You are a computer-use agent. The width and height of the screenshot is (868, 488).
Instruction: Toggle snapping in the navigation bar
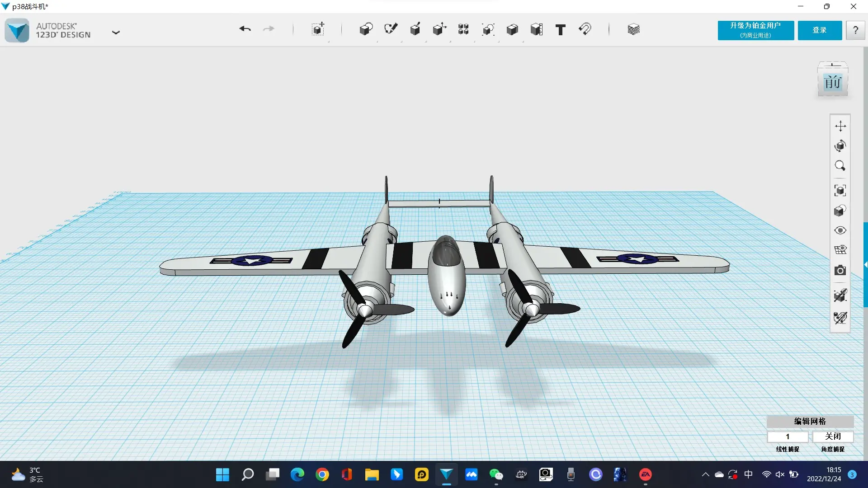[x=840, y=318]
